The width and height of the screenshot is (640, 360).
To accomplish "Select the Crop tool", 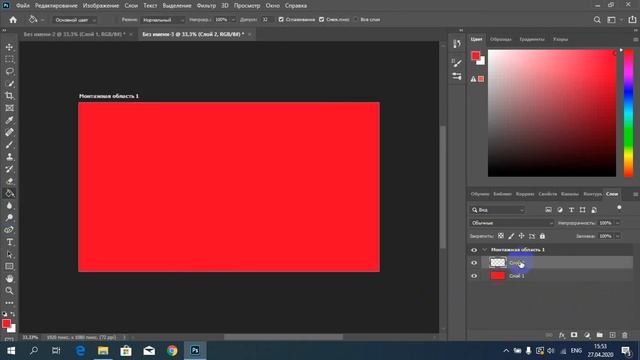I will (x=9, y=96).
